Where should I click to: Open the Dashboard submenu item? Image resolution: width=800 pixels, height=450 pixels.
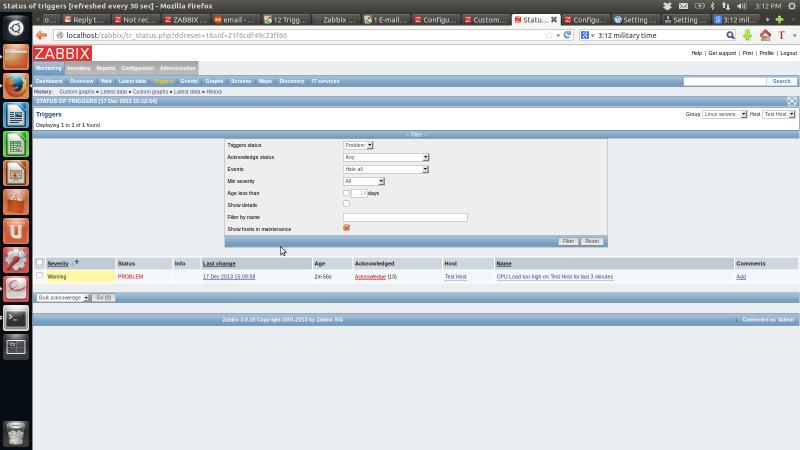coord(49,81)
